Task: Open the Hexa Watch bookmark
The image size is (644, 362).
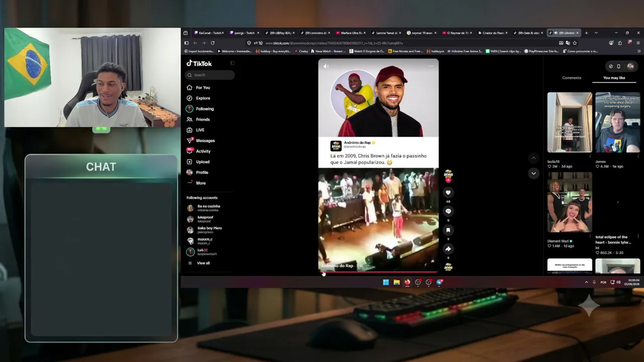Action: (329, 51)
